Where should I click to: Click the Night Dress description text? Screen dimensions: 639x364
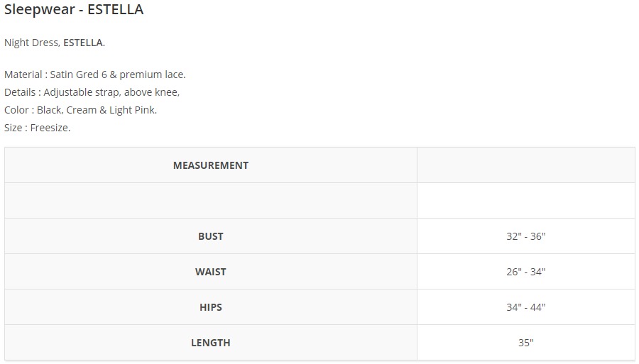(55, 43)
